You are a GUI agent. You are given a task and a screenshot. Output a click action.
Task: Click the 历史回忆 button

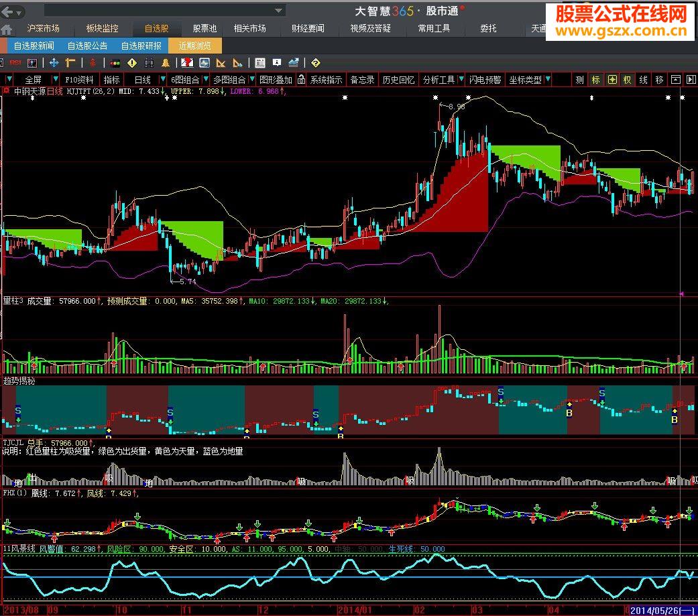tap(398, 80)
